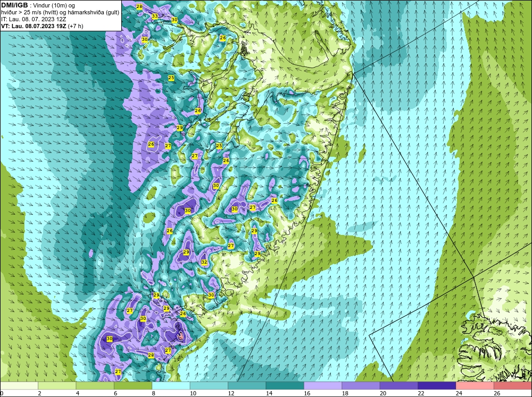Click the number 20 on the color scale
532x397 pixels.
(383, 393)
